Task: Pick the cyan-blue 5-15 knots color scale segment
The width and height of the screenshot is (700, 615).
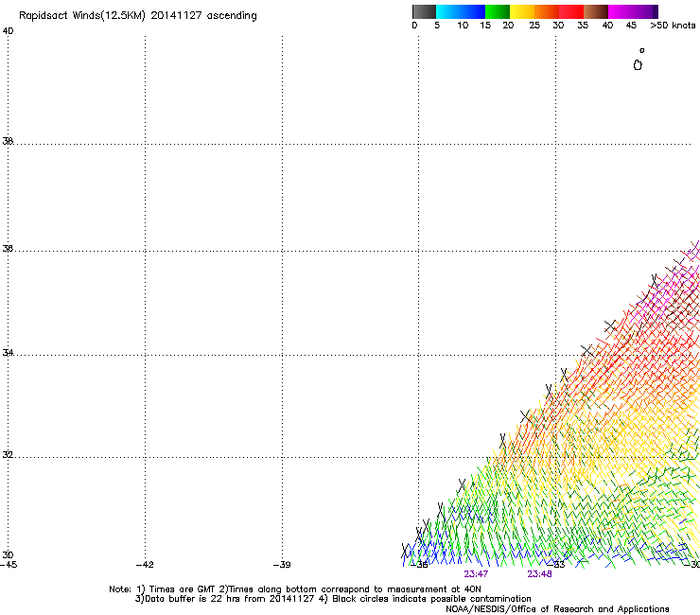Action: tap(461, 11)
